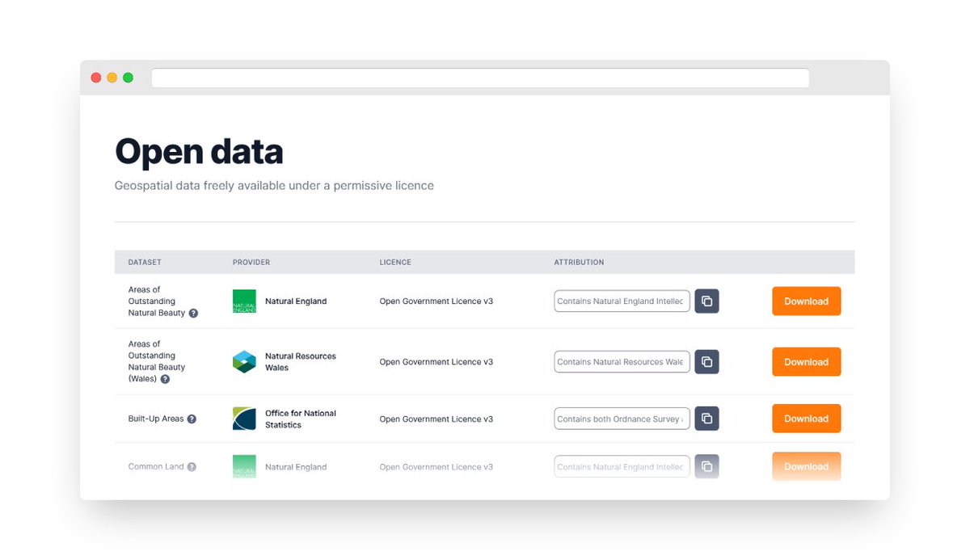Focus attribution field 'Contains both Ordnance Survey'
The image size is (970, 560).
[622, 419]
